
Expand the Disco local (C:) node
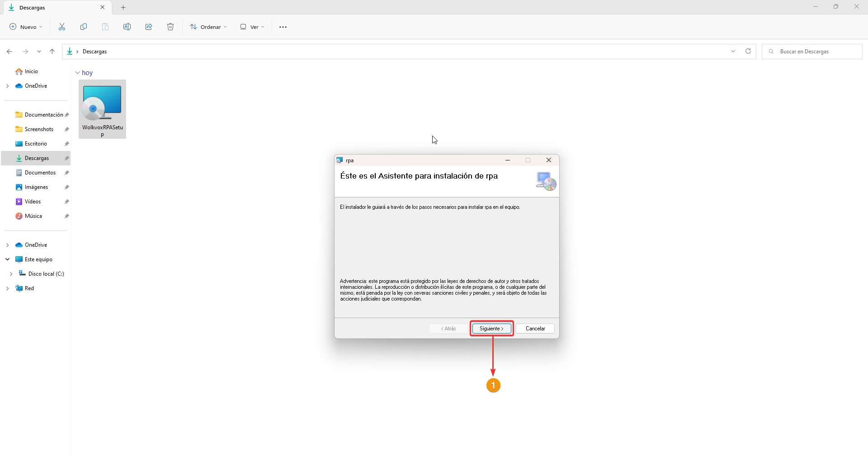click(11, 274)
